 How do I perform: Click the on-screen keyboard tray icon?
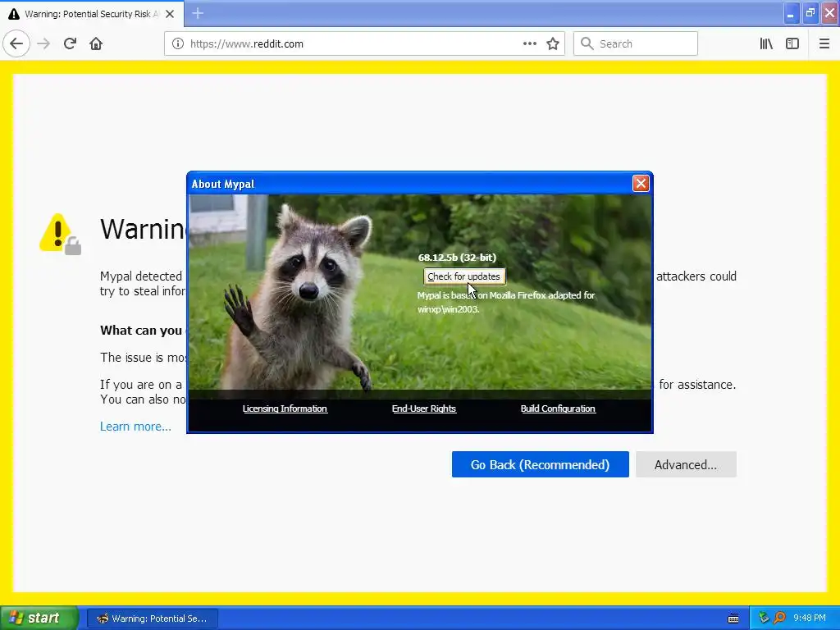(x=733, y=619)
